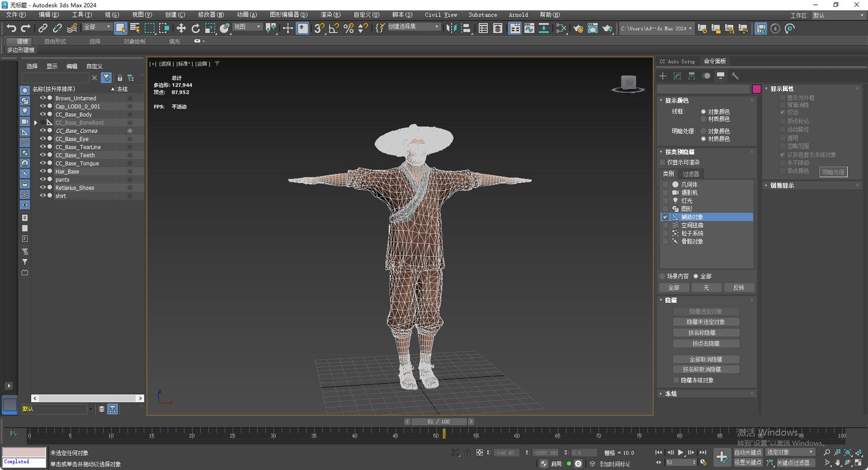Open the 视图 reference coordinate dropdown

pos(247,27)
